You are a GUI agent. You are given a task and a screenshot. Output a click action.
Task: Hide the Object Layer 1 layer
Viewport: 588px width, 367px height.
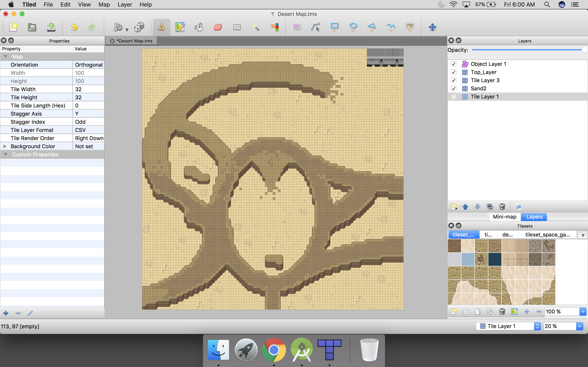click(453, 64)
